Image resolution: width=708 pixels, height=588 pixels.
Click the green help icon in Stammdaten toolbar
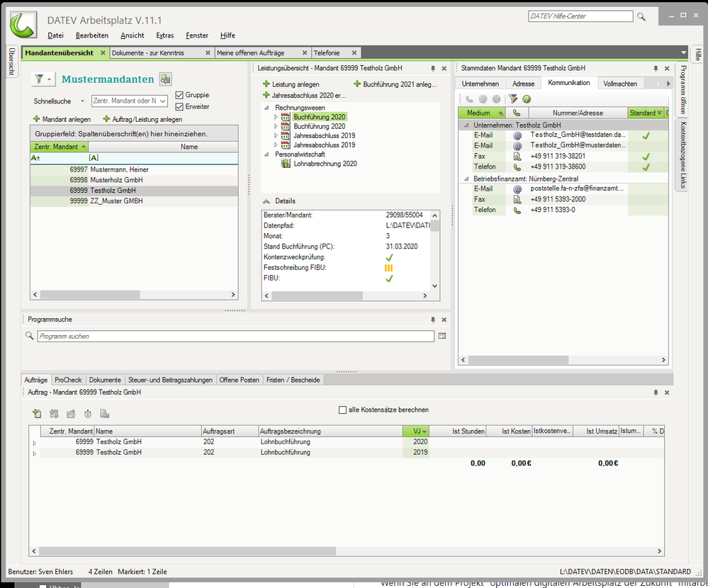click(x=527, y=99)
